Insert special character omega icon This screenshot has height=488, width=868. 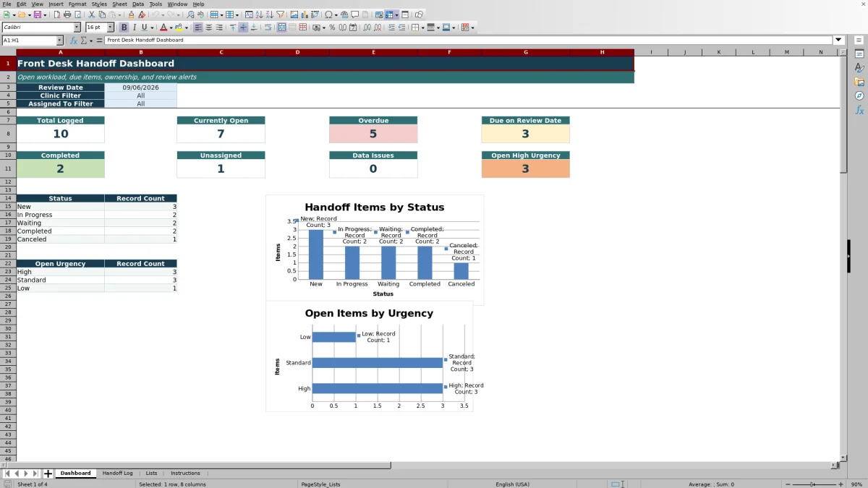coord(328,14)
